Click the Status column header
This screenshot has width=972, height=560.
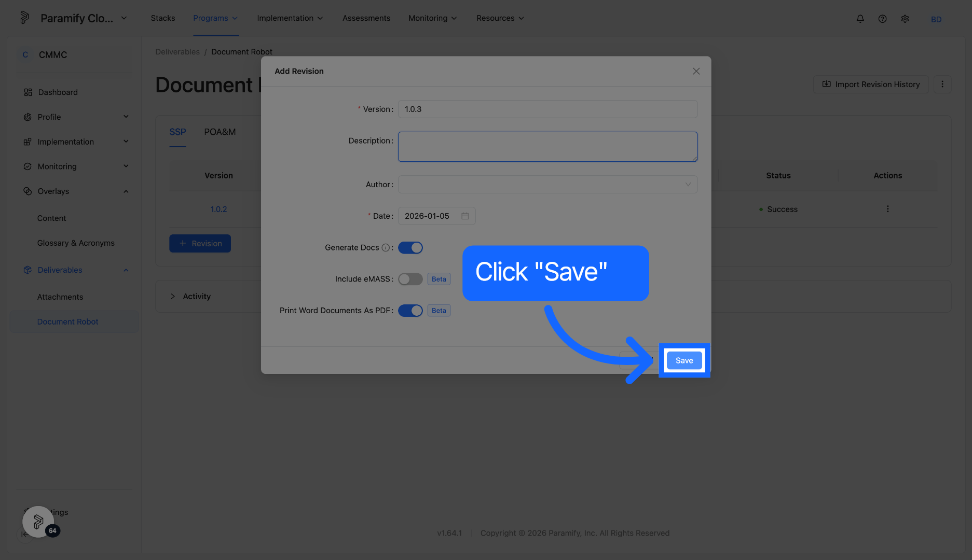pyautogui.click(x=778, y=176)
